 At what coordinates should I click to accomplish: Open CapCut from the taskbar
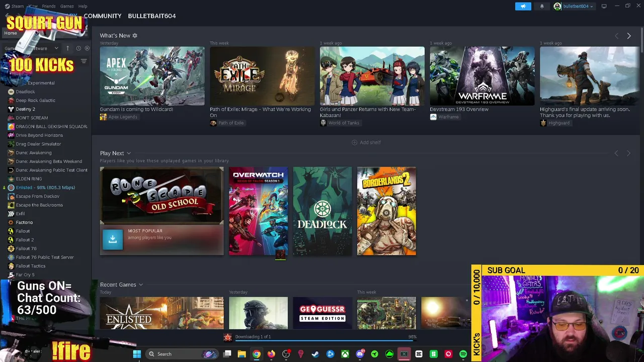click(419, 354)
